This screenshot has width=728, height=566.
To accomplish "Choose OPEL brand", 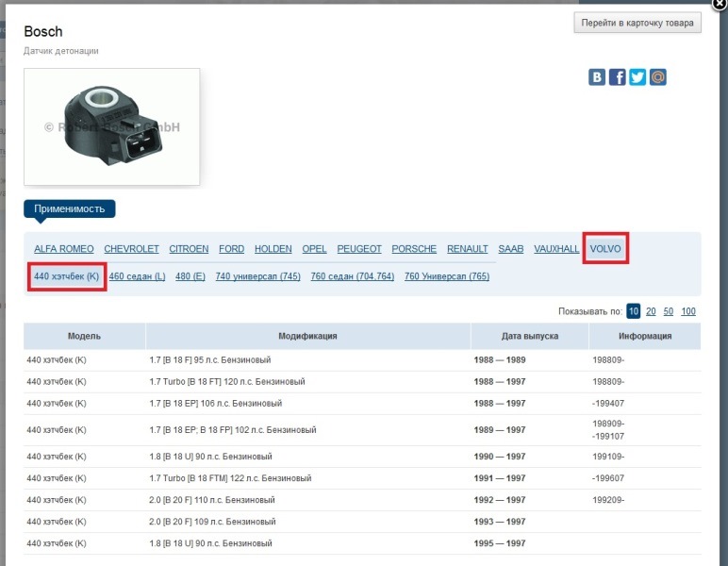I will click(x=314, y=249).
